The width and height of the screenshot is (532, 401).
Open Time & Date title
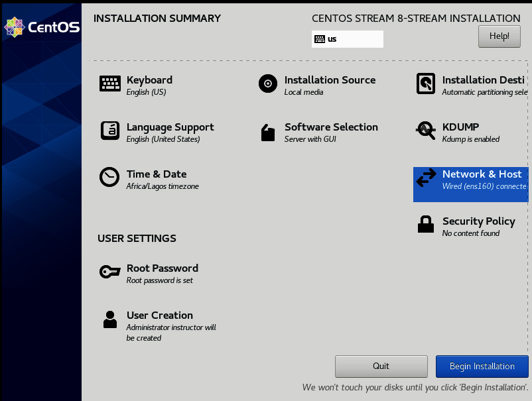tap(157, 174)
